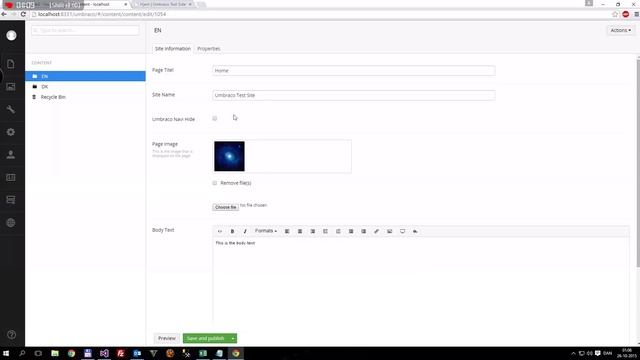Open the Chrome menu hamburger icon
Viewport: 640px width, 360px height.
tap(636, 14)
